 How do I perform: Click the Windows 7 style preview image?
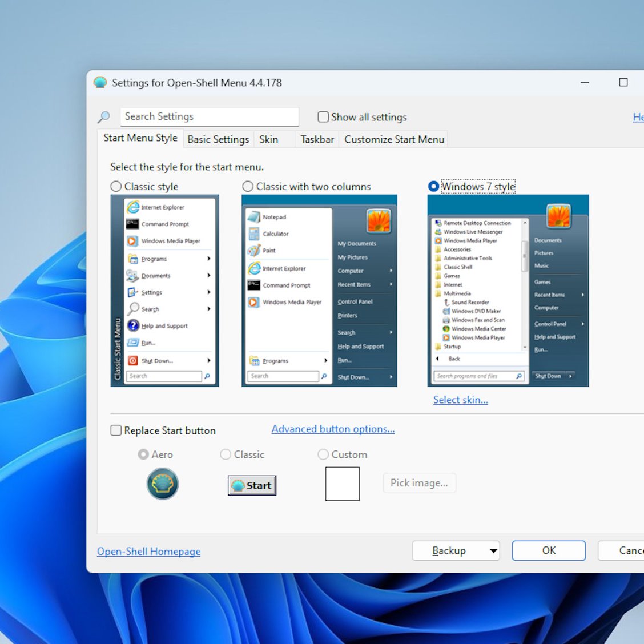point(508,291)
